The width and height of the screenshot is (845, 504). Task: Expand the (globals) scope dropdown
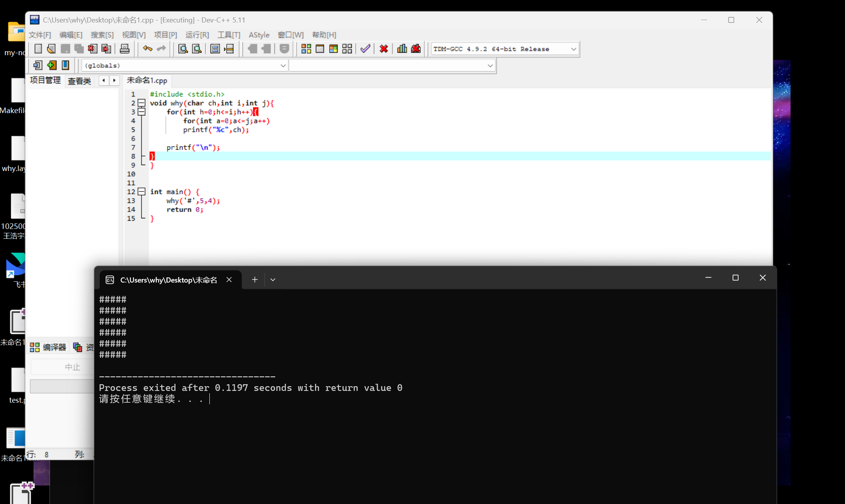click(x=283, y=66)
